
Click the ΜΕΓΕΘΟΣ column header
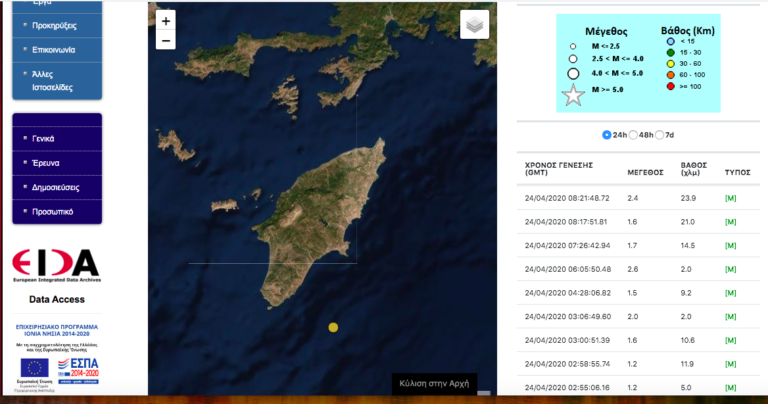click(x=646, y=172)
